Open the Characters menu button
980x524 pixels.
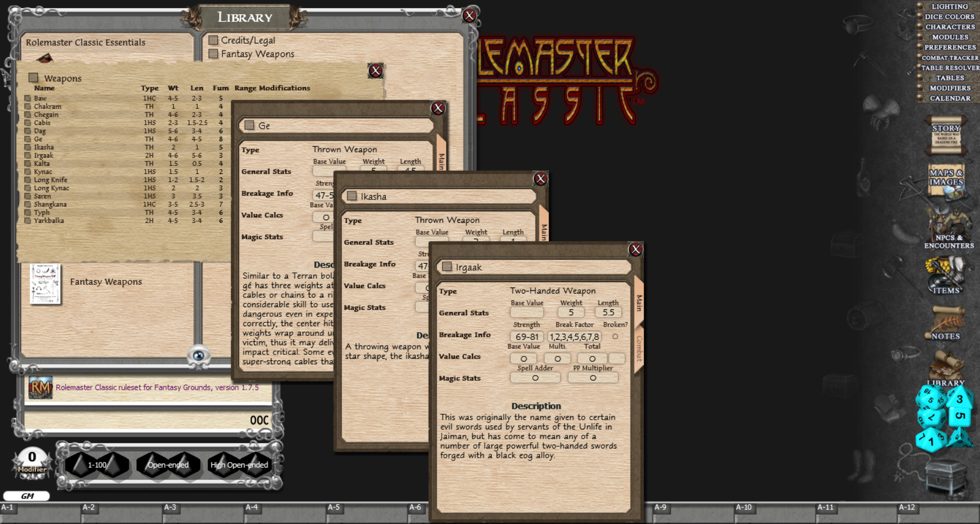(949, 27)
